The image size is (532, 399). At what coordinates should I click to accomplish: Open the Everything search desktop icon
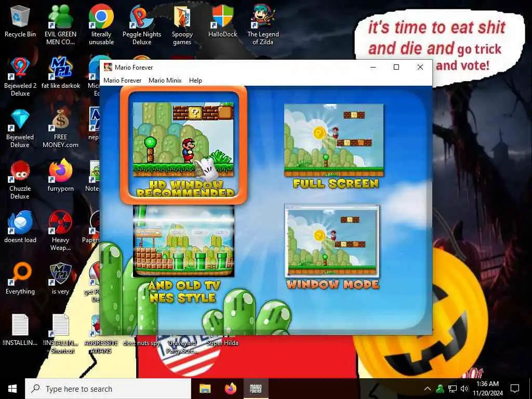tap(20, 279)
